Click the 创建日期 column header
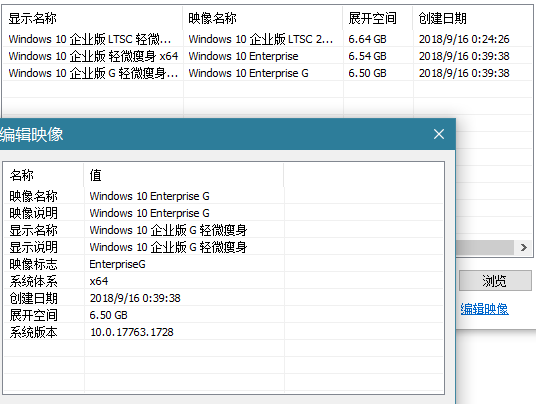This screenshot has width=536, height=404. (473, 18)
